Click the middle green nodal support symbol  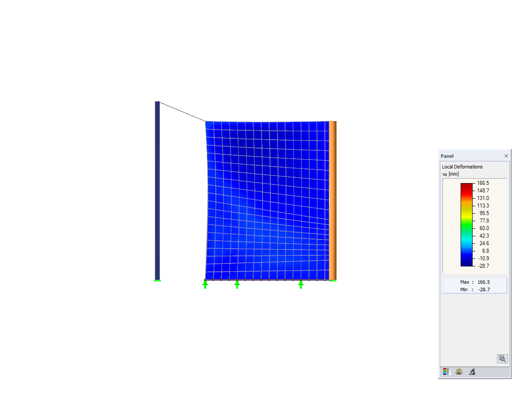pos(237,285)
